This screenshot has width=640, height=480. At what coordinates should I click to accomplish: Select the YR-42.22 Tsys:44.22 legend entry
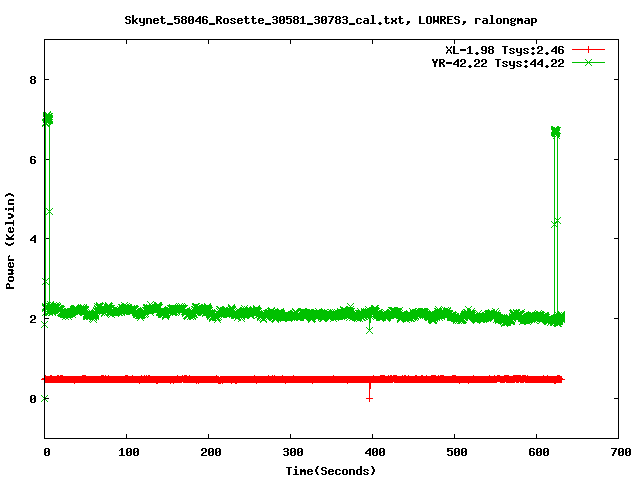point(498,63)
